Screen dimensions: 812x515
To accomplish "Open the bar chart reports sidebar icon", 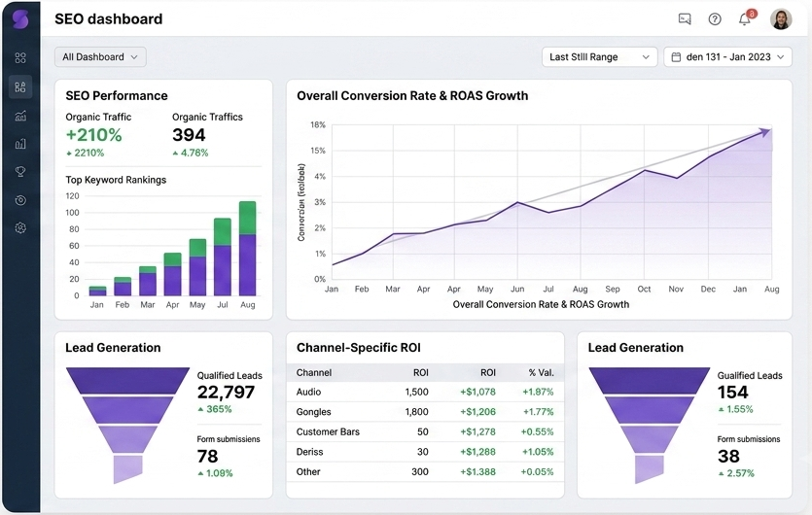I will [x=20, y=144].
